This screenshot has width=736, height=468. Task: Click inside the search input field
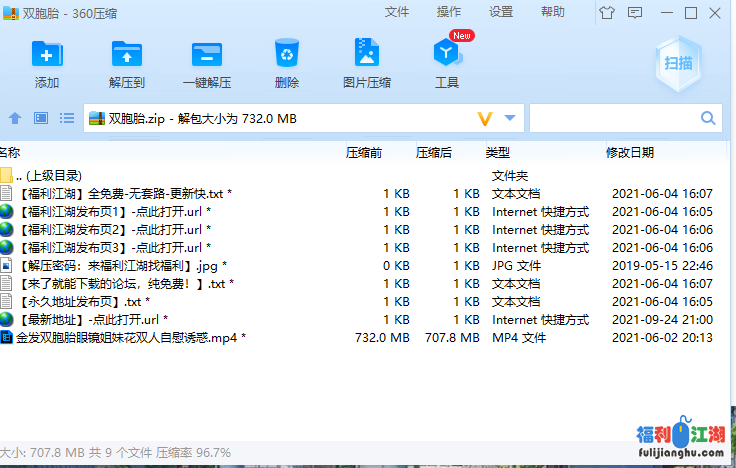click(612, 118)
